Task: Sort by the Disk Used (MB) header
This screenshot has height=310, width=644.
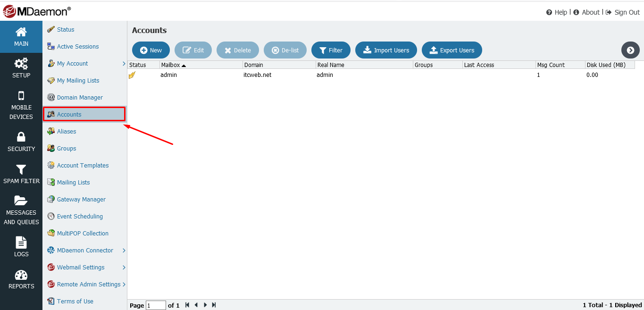Action: click(610, 65)
